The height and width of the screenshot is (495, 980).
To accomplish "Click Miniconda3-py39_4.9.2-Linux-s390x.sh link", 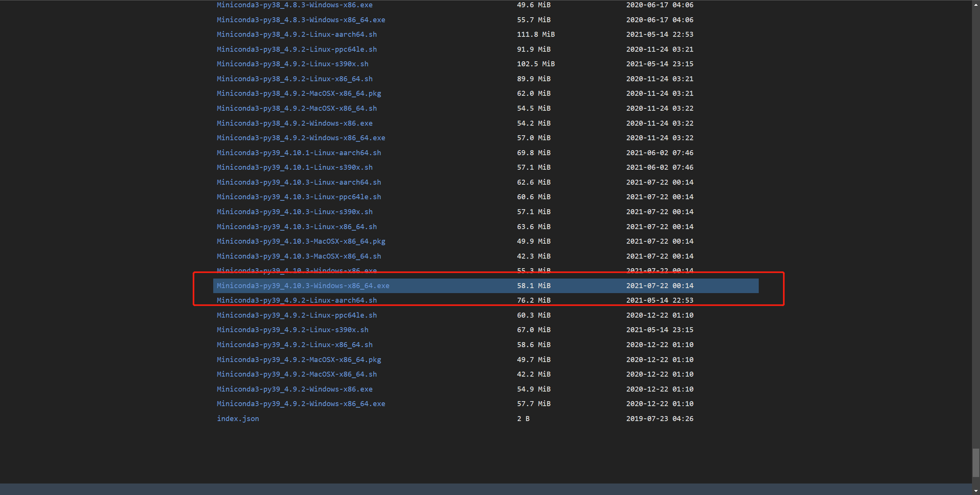I will pos(292,330).
